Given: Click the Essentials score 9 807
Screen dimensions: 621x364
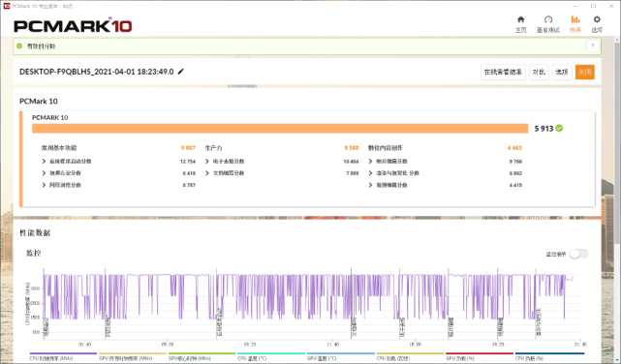Looking at the screenshot, I should pyautogui.click(x=188, y=148).
